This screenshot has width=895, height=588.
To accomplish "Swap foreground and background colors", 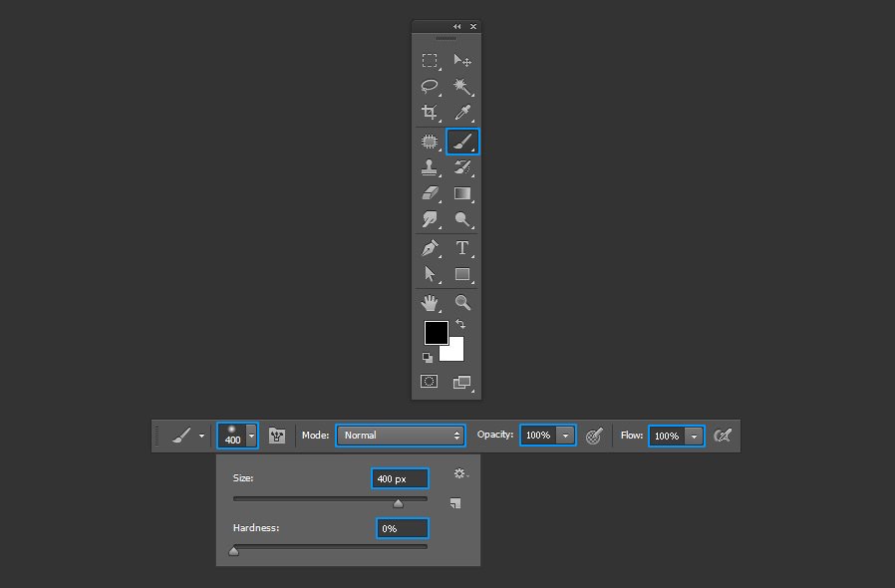I will pyautogui.click(x=460, y=324).
